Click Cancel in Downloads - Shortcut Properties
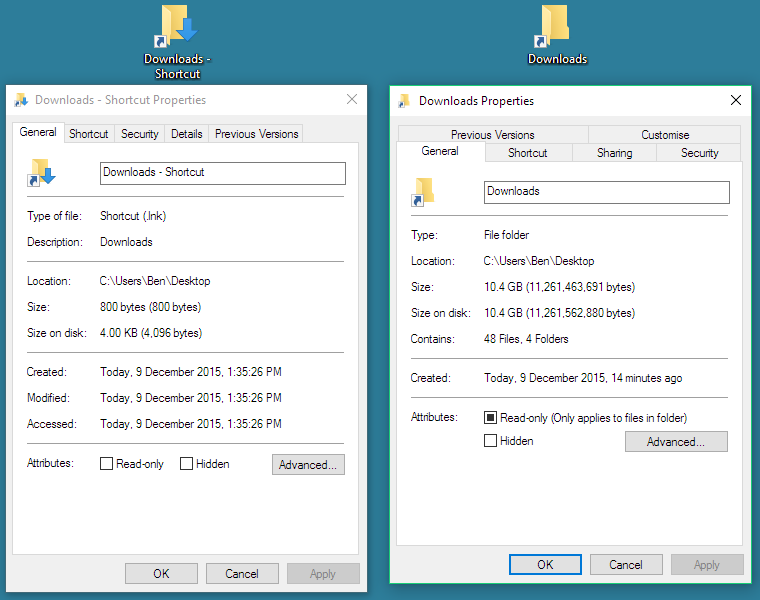This screenshot has width=760, height=600. click(x=242, y=573)
